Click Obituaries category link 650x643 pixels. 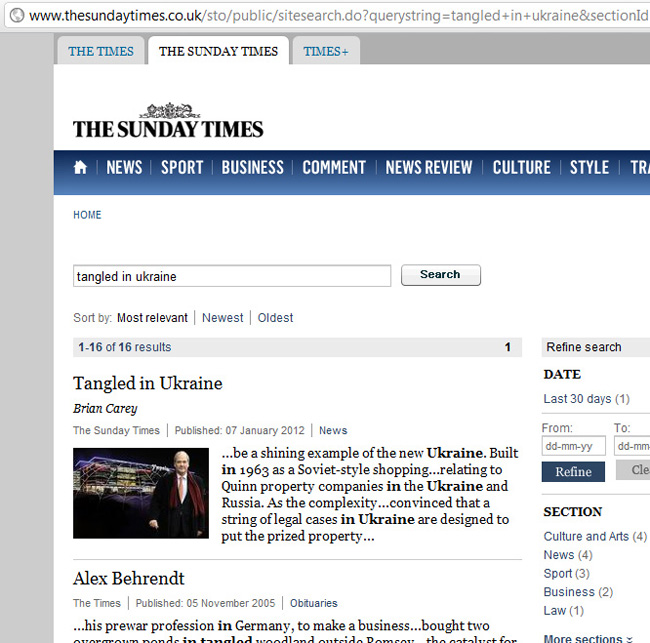[x=314, y=603]
